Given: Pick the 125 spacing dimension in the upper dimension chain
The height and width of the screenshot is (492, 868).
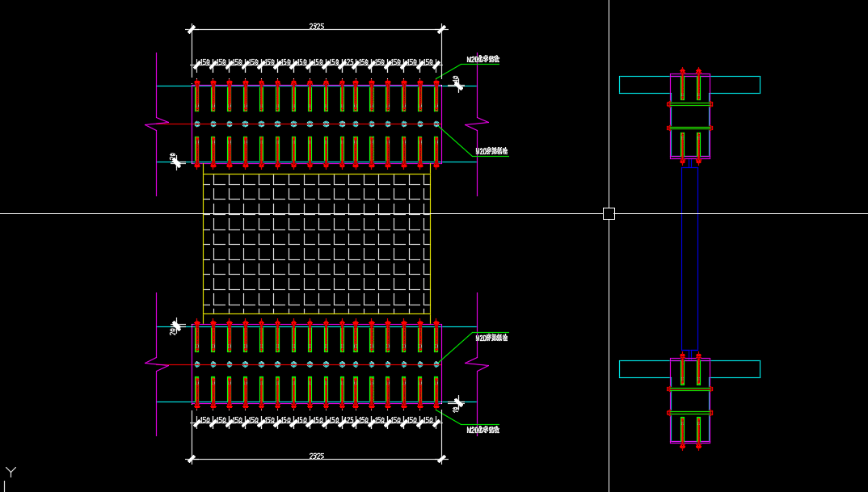Looking at the screenshot, I should click(348, 62).
